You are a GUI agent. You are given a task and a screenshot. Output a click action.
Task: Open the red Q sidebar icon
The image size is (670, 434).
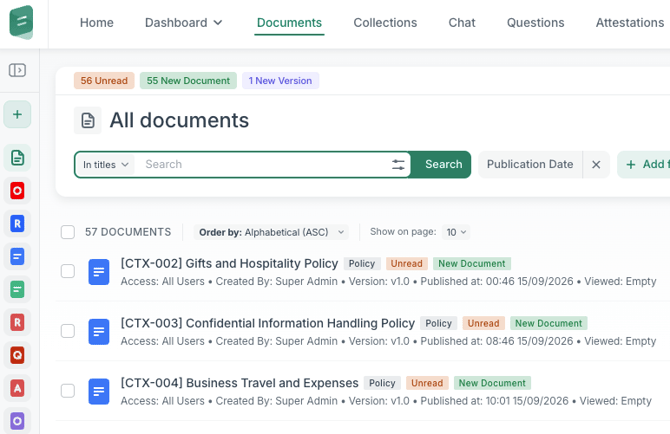tap(18, 355)
